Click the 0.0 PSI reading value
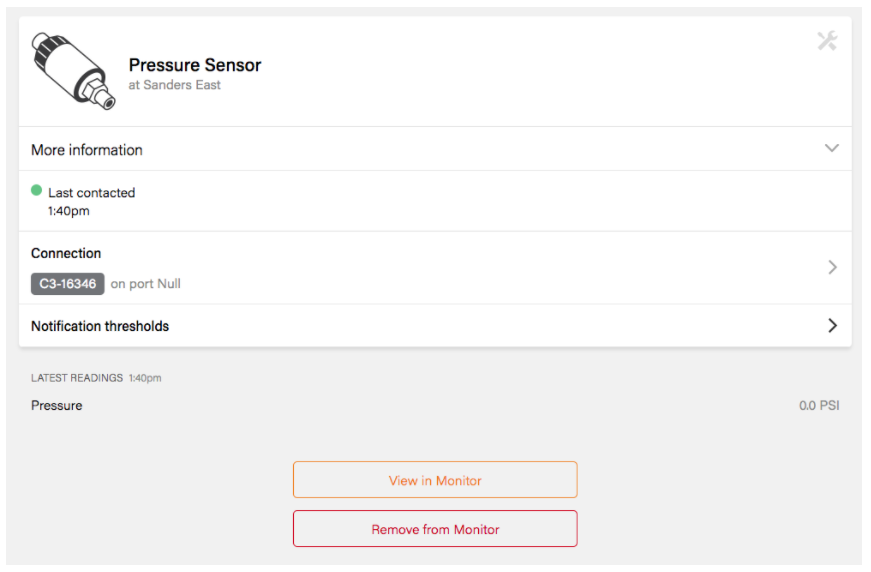The height and width of the screenshot is (572, 871). pos(819,406)
